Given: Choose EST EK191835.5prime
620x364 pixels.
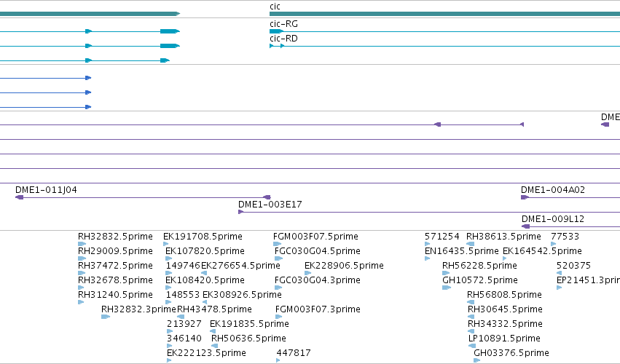Looking at the screenshot, I should pos(249,324).
